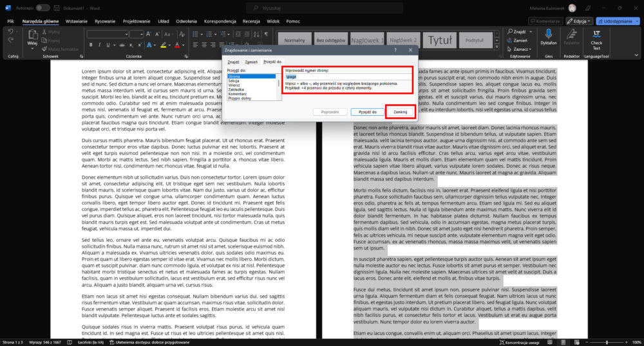644x346 pixels.
Task: Click the center alignment icon
Action: [x=204, y=44]
